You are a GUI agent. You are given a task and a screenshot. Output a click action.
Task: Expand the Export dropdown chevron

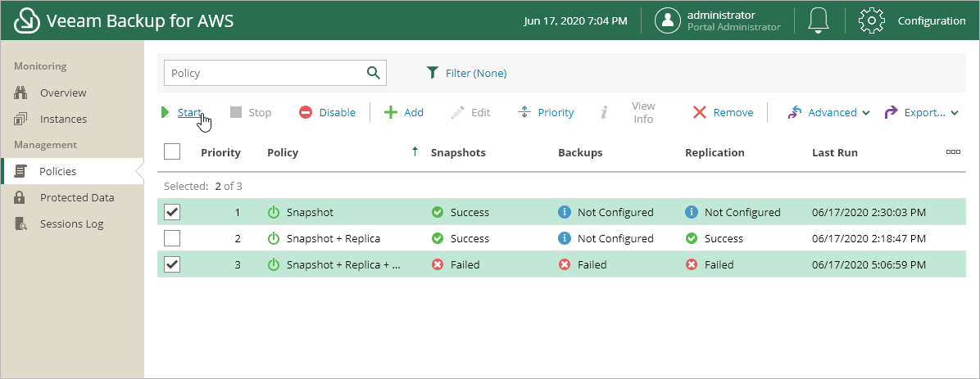point(955,113)
